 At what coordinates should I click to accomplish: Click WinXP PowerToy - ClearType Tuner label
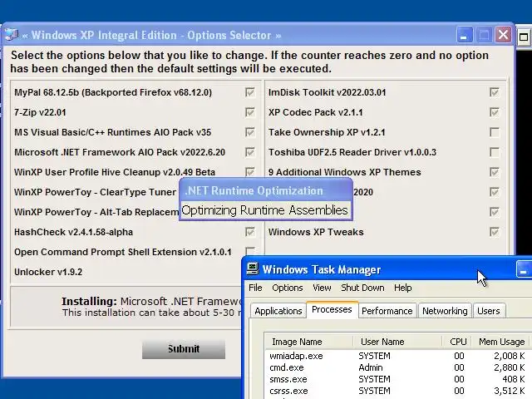tap(96, 192)
